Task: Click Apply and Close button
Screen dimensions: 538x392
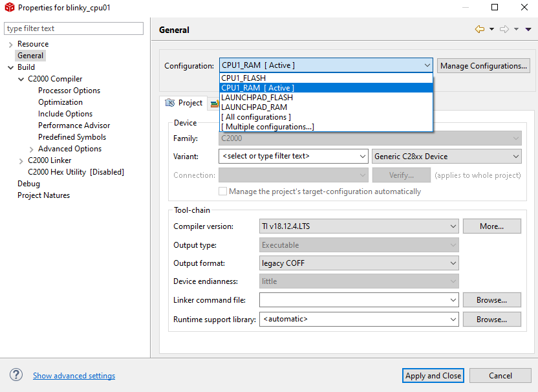Action: coord(433,375)
